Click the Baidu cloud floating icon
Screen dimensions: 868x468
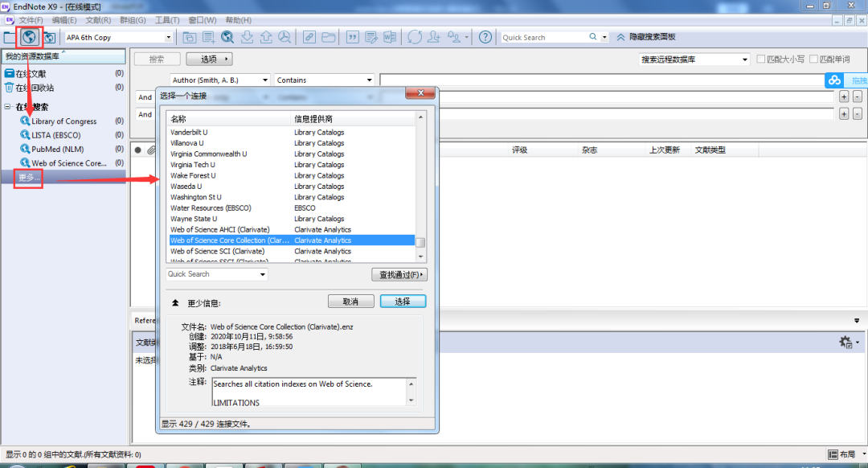[835, 80]
